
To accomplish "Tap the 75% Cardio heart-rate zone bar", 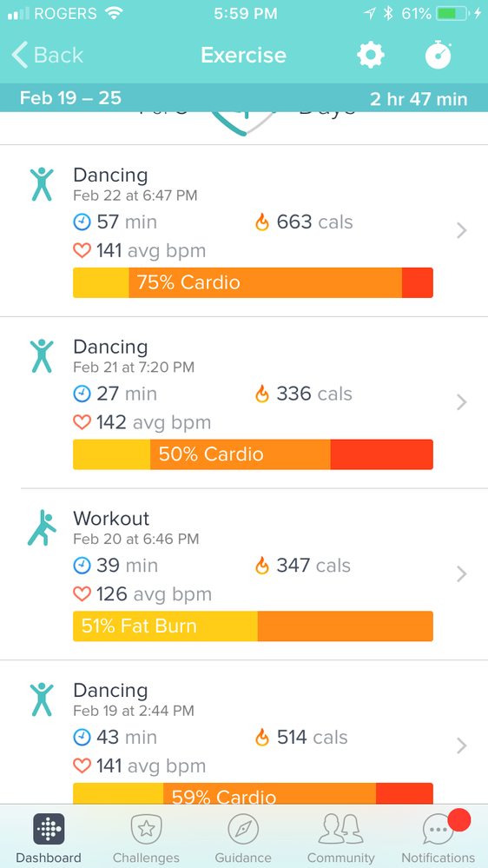I will coord(253,283).
